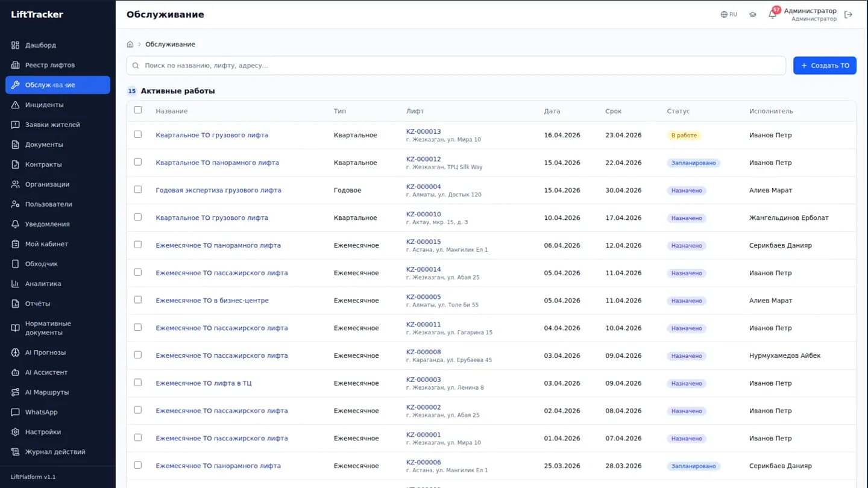This screenshot has width=868, height=488.
Task: Toggle the select-all checkbox in table header
Action: coord(138,110)
